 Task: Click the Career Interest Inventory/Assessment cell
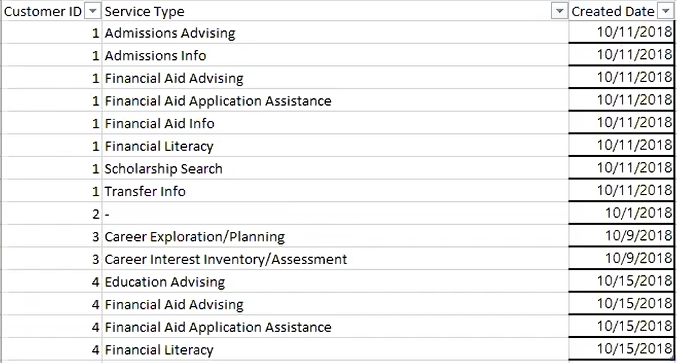[335, 259]
